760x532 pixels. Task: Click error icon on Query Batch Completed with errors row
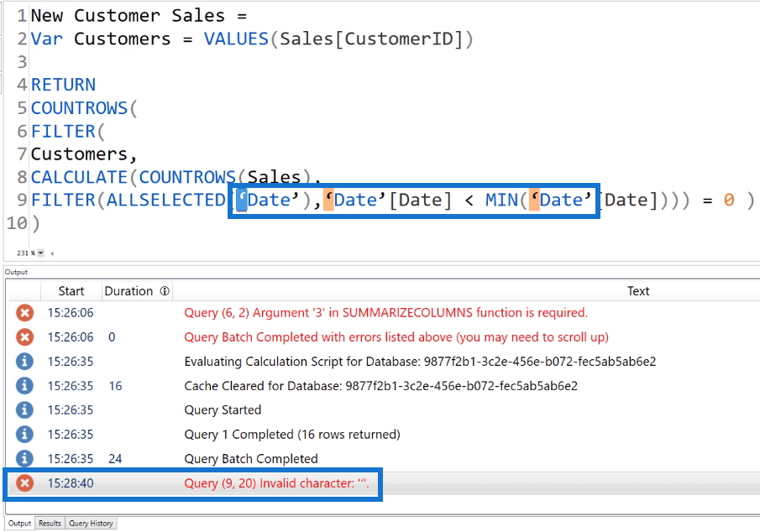pos(24,337)
